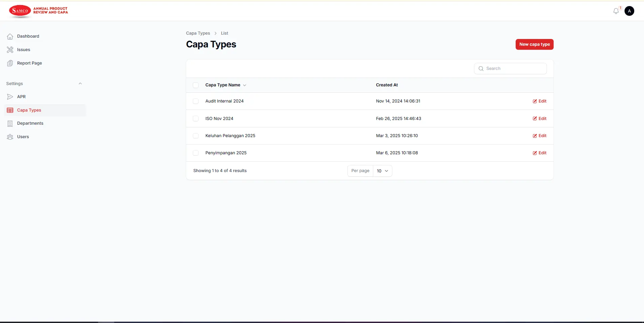Open Departments using its building icon
This screenshot has width=644, height=323.
(10, 123)
